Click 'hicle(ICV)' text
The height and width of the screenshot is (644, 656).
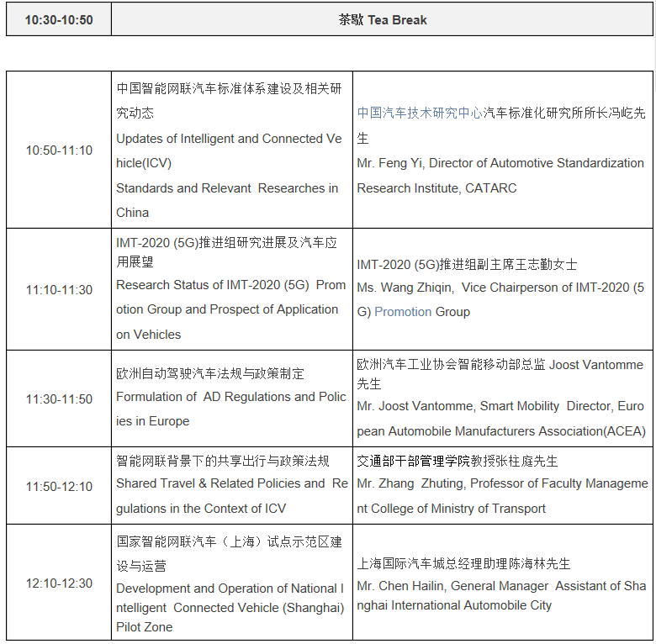click(144, 163)
